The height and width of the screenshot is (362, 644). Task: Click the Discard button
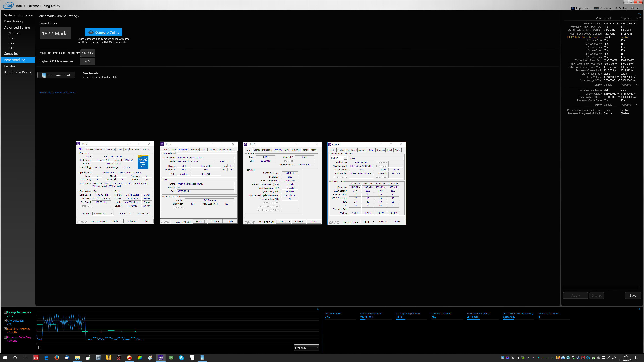click(597, 295)
